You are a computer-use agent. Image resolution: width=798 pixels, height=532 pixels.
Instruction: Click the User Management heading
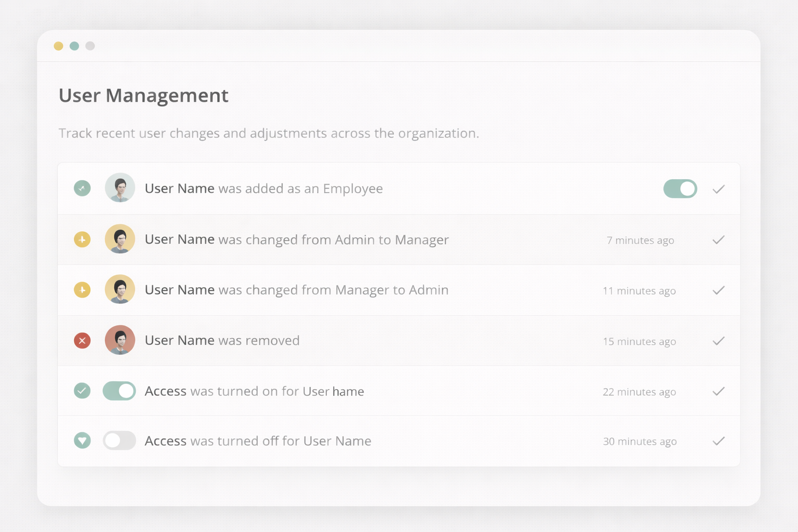tap(143, 96)
